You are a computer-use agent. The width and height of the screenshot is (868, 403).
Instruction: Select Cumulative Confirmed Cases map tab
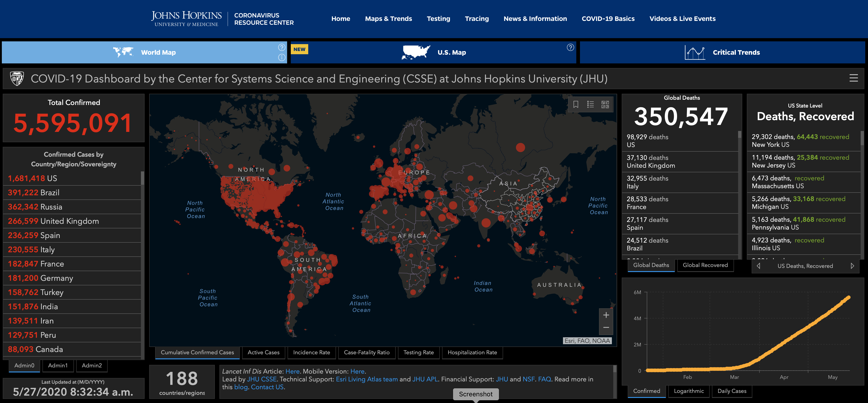click(x=197, y=352)
